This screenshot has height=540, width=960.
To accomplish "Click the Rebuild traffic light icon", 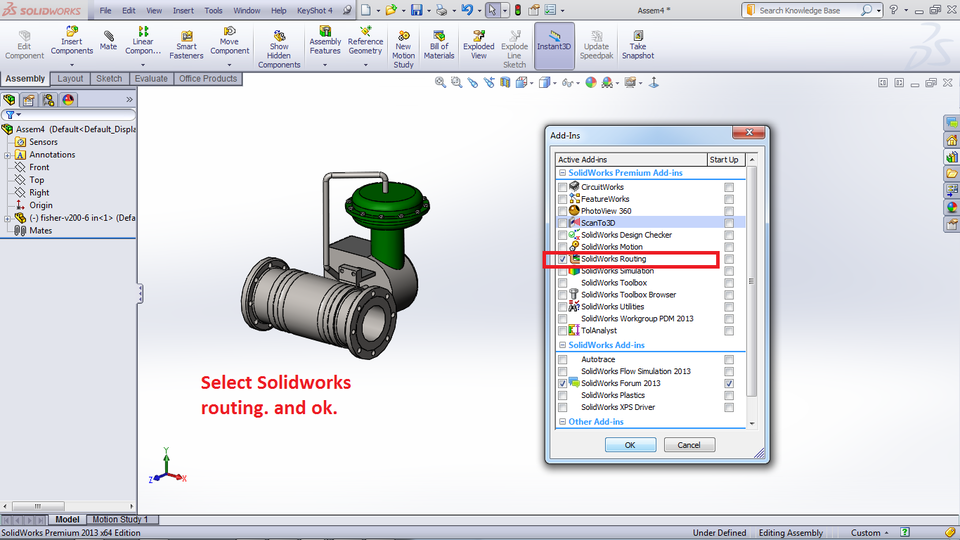I will point(518,10).
